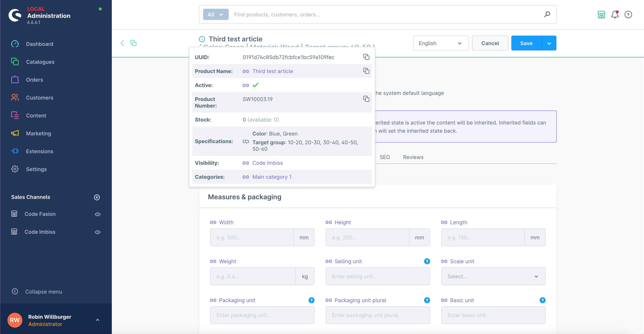Screen dimensions: 644x334
Task: Click the RW user avatar
Action: (x=15, y=320)
